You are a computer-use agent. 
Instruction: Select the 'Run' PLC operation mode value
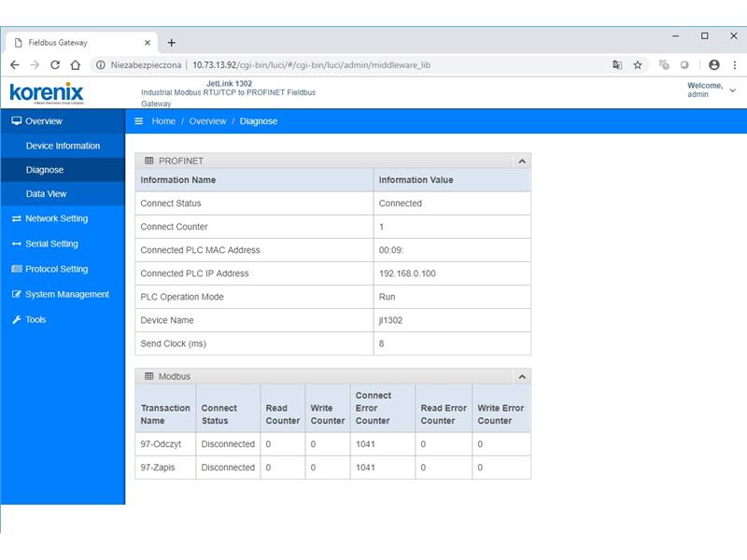coord(387,297)
